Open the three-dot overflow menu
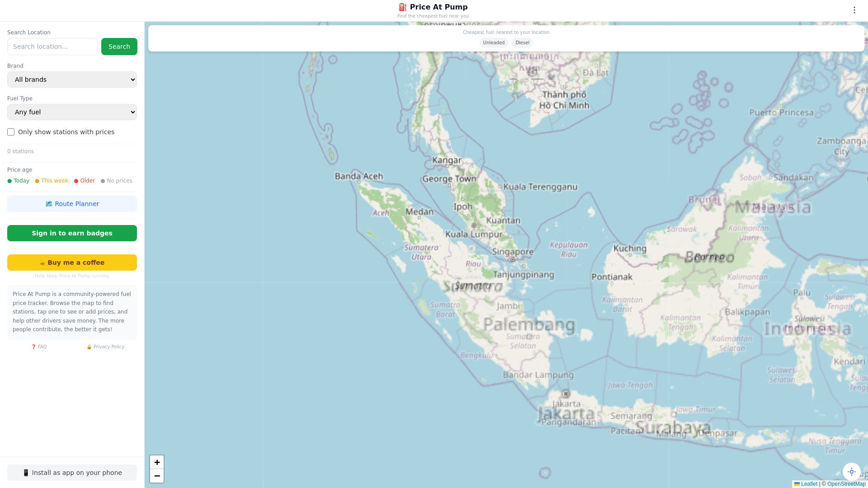This screenshot has height=488, width=868. click(x=854, y=10)
